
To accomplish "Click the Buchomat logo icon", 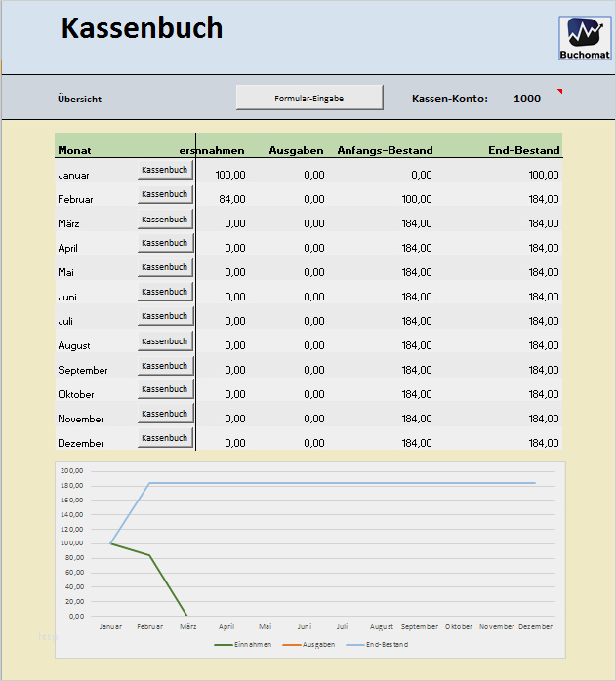I will (x=585, y=38).
